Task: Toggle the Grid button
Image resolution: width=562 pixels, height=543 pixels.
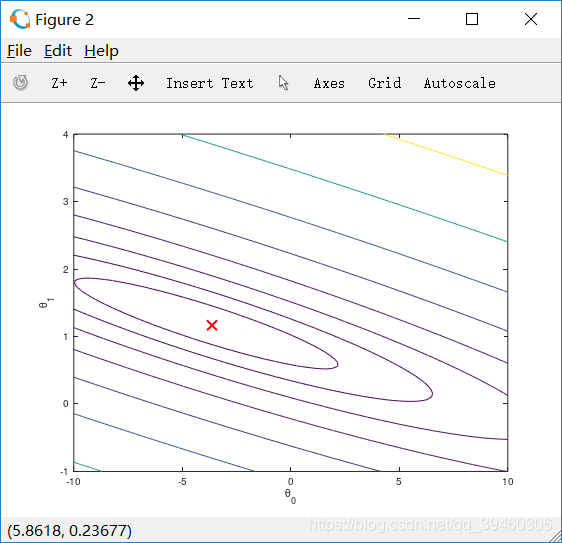Action: [x=385, y=83]
